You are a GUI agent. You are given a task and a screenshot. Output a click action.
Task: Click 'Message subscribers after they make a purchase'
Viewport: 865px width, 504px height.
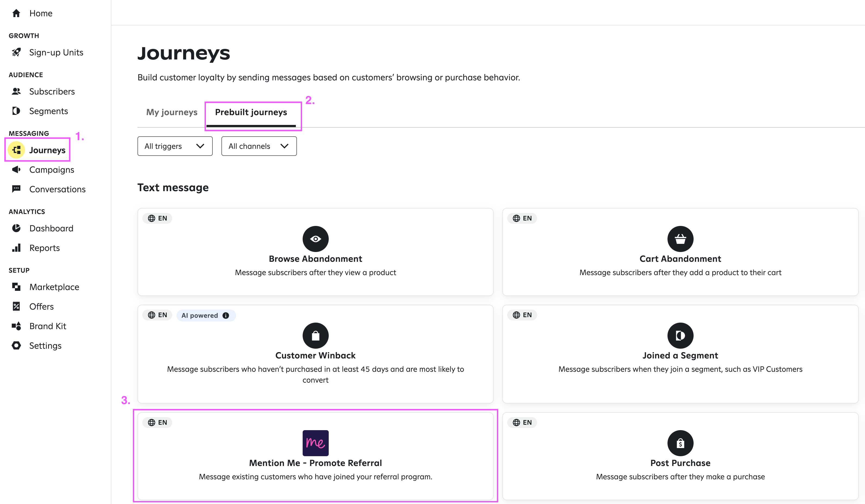click(680, 477)
